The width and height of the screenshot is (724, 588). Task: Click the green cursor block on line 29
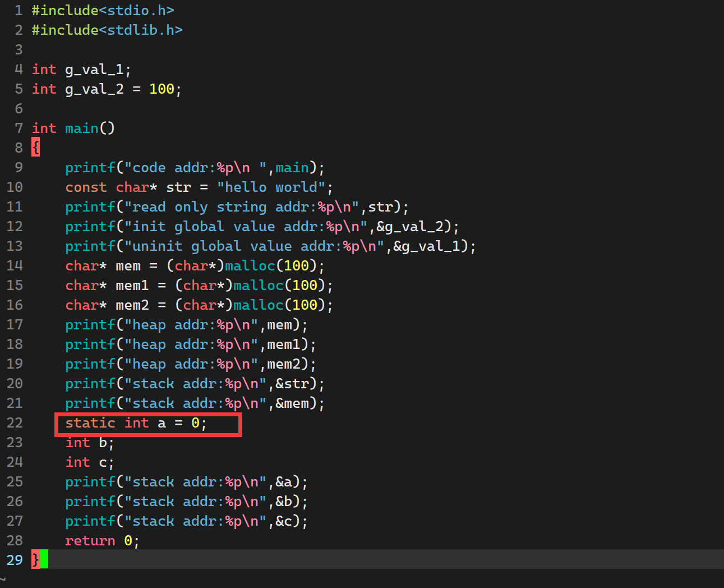(44, 560)
